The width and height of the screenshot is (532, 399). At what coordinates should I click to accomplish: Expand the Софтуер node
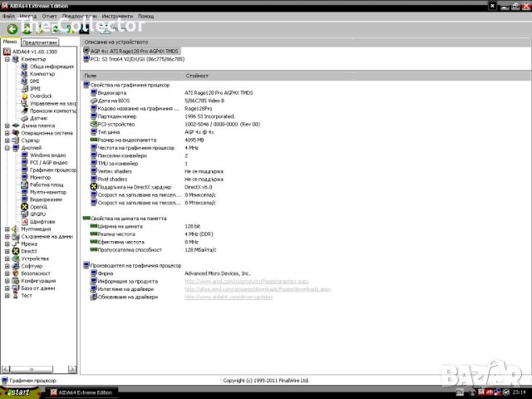coord(7,266)
